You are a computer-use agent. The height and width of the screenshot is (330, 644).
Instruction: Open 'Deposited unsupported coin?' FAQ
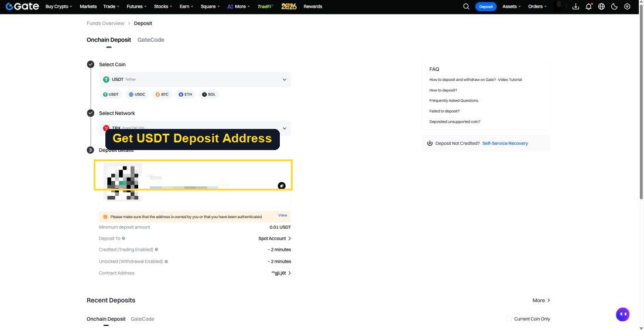pos(455,122)
